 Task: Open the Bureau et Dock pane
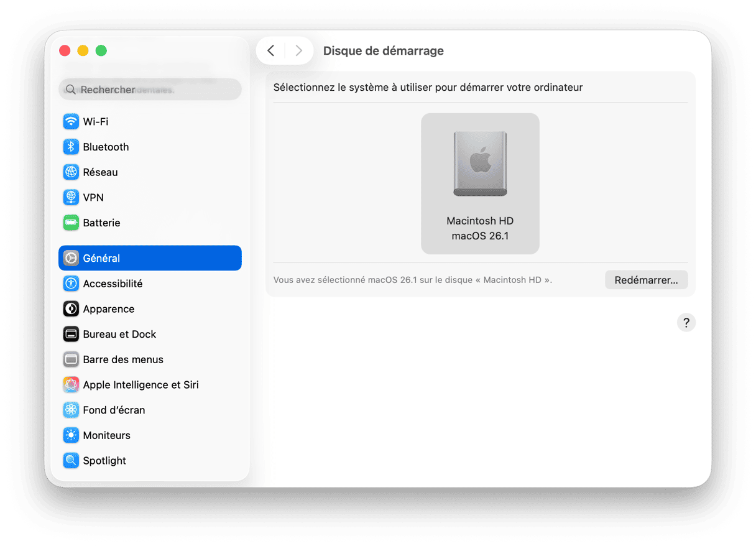119,335
